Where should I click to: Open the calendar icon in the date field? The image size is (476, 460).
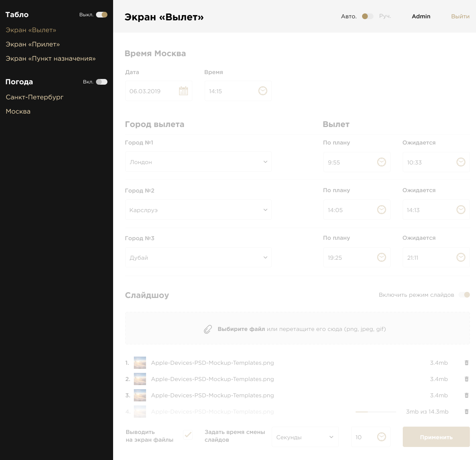click(x=183, y=91)
